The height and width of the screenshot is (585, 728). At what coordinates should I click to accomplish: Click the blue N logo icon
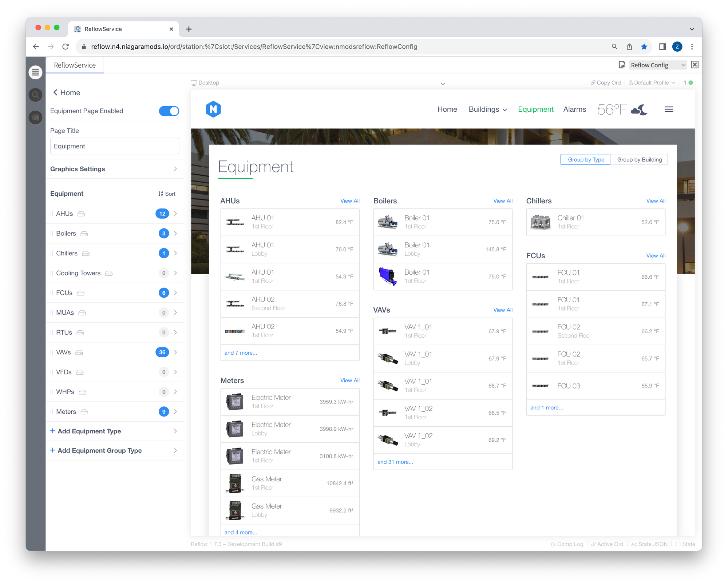tap(213, 109)
